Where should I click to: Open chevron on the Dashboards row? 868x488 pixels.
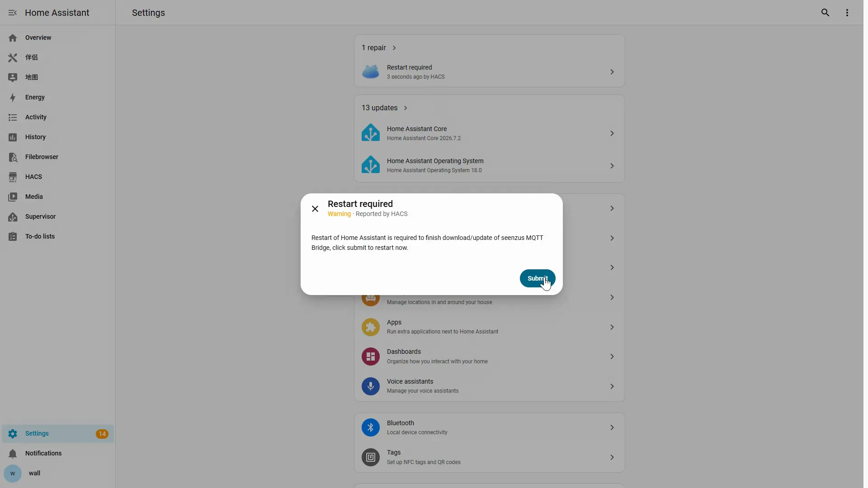(x=612, y=357)
